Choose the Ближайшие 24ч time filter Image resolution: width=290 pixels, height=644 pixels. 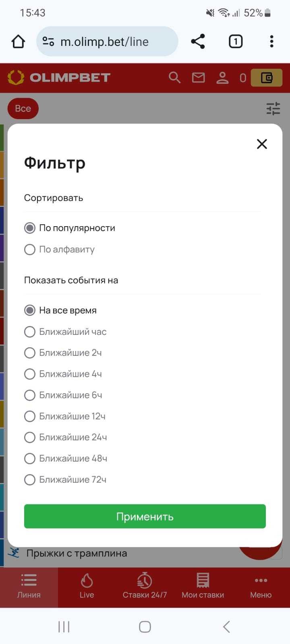pos(30,437)
